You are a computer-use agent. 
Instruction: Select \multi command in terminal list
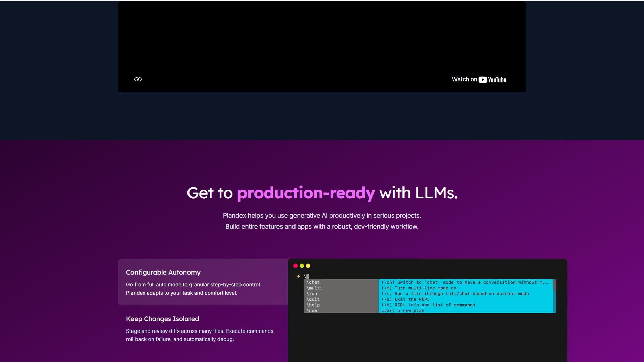[x=314, y=288]
